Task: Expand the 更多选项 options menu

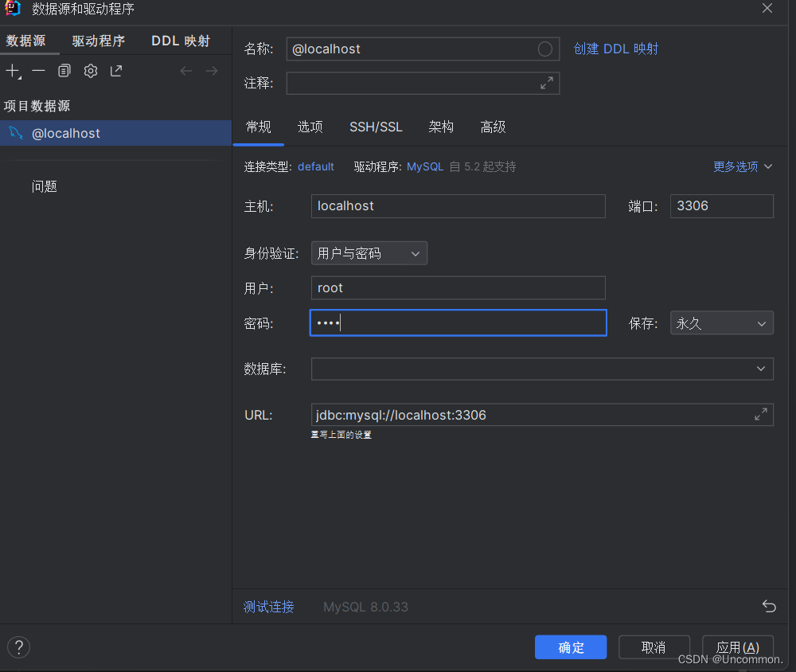Action: (x=742, y=166)
